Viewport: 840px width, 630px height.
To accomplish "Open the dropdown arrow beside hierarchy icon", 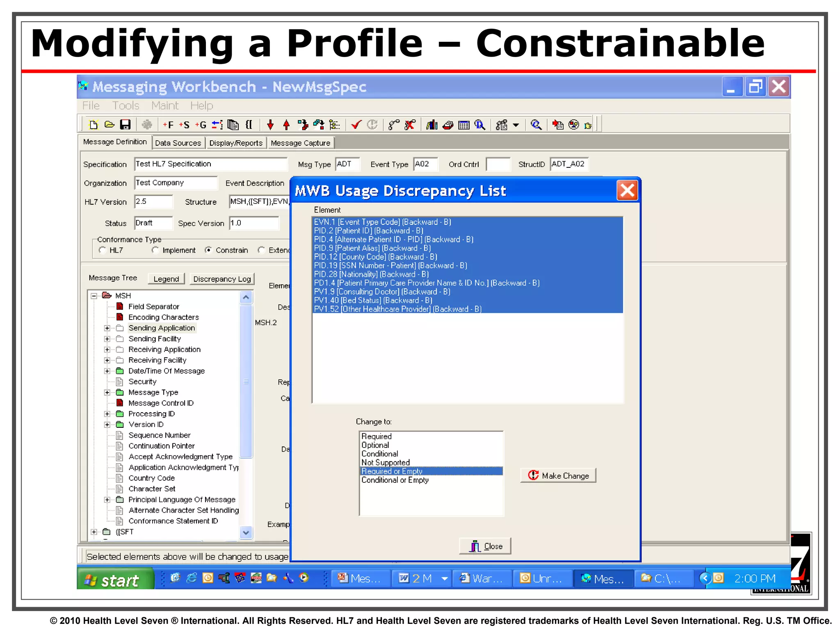I will pyautogui.click(x=516, y=125).
